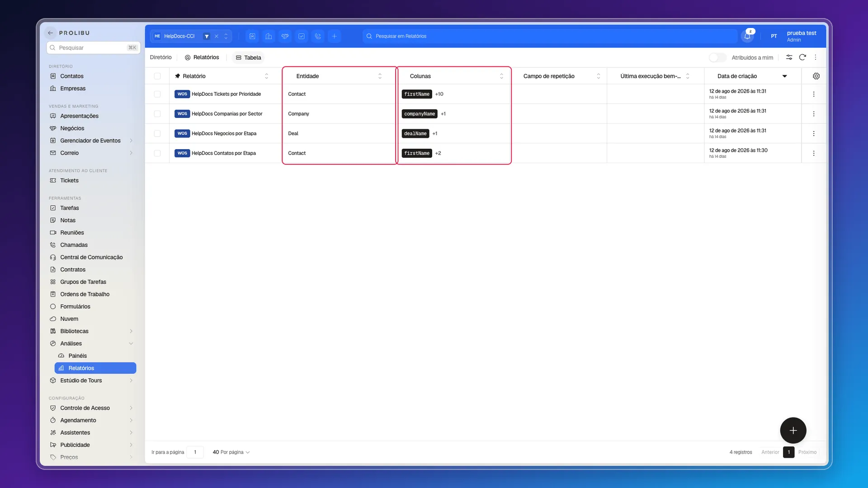
Task: Check the select-all checkbox in table header
Action: [x=157, y=76]
